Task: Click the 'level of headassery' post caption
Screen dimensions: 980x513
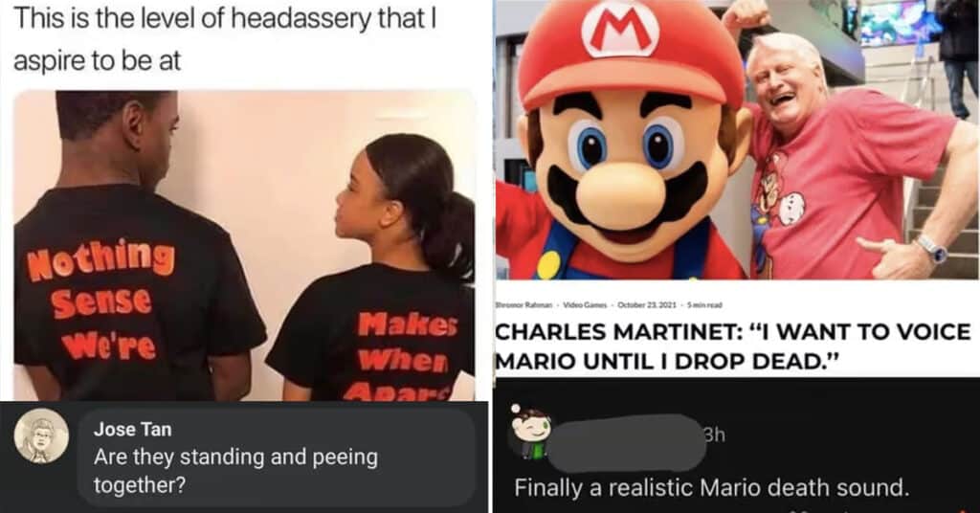Action: 223,39
